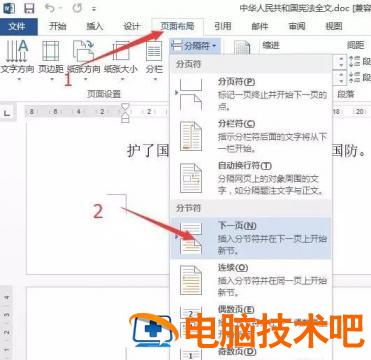Switch to the 插入 tab
The width and height of the screenshot is (371, 360).
[95, 26]
